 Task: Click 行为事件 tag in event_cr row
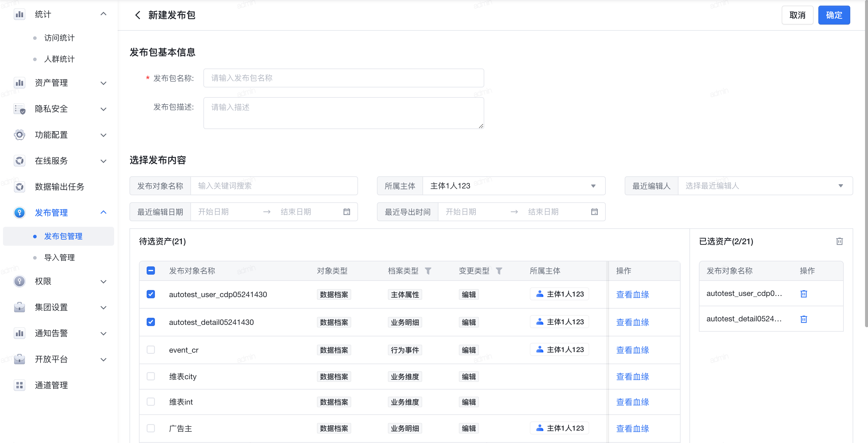pos(405,350)
